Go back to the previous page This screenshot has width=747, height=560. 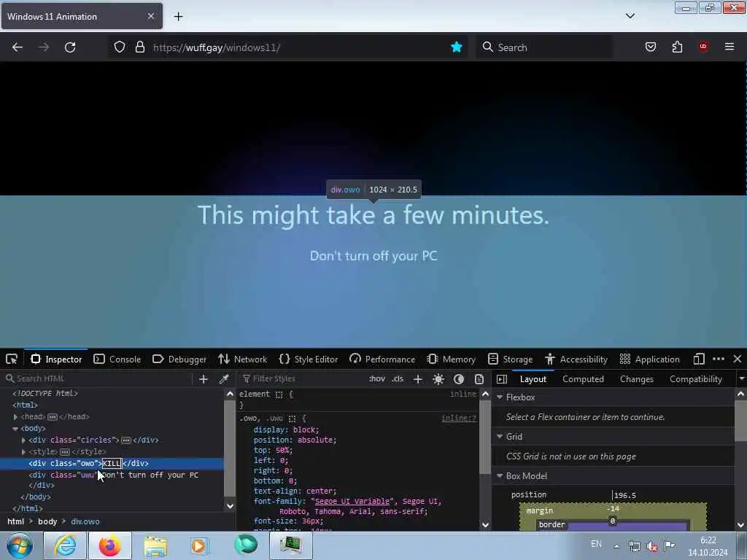18,47
